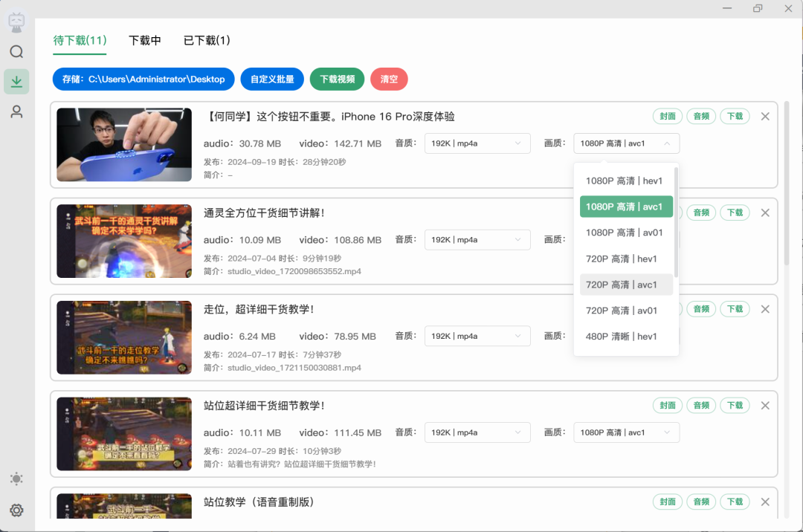
Task: Click title 走位，超详细干货教学！
Action: [x=259, y=309]
